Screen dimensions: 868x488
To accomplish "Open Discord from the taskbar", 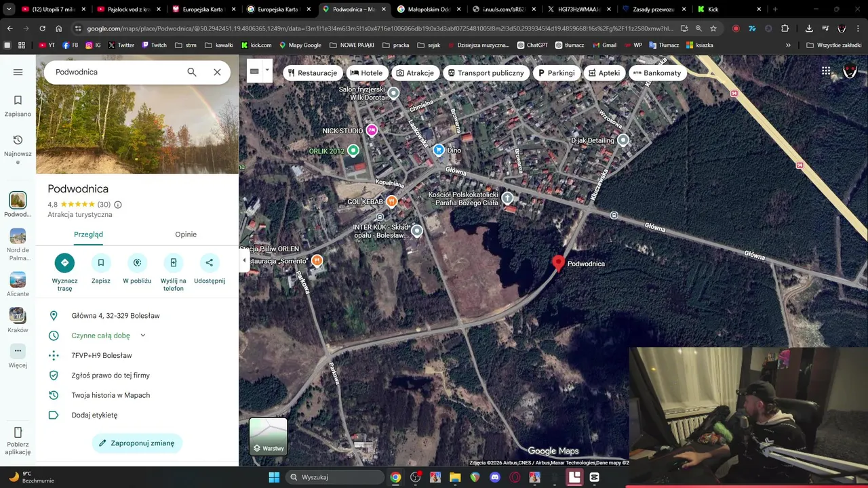I will click(x=495, y=477).
